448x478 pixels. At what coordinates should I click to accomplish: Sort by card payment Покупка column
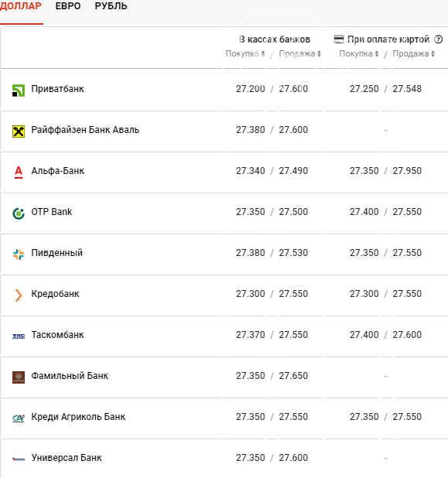(x=359, y=53)
